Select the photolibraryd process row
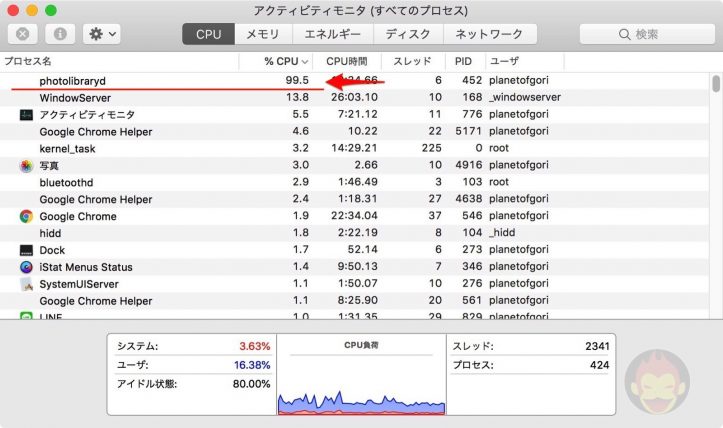 pos(354,81)
